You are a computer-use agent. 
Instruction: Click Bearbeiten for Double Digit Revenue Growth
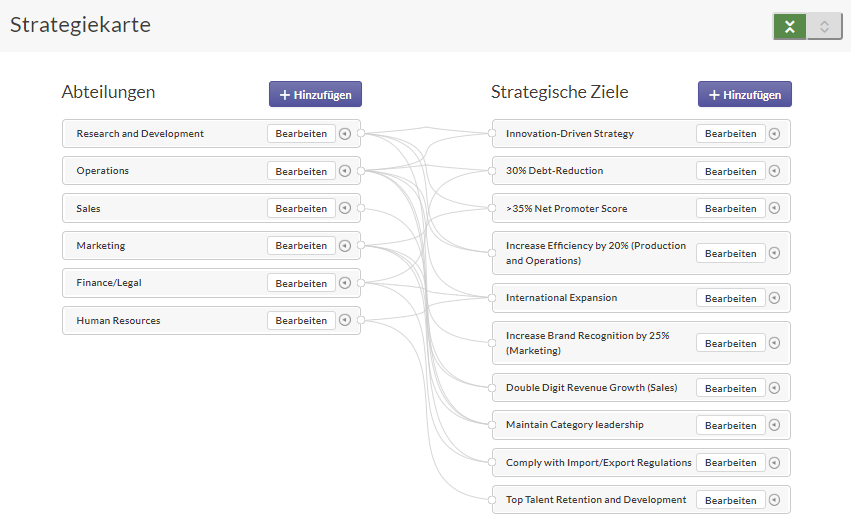731,388
